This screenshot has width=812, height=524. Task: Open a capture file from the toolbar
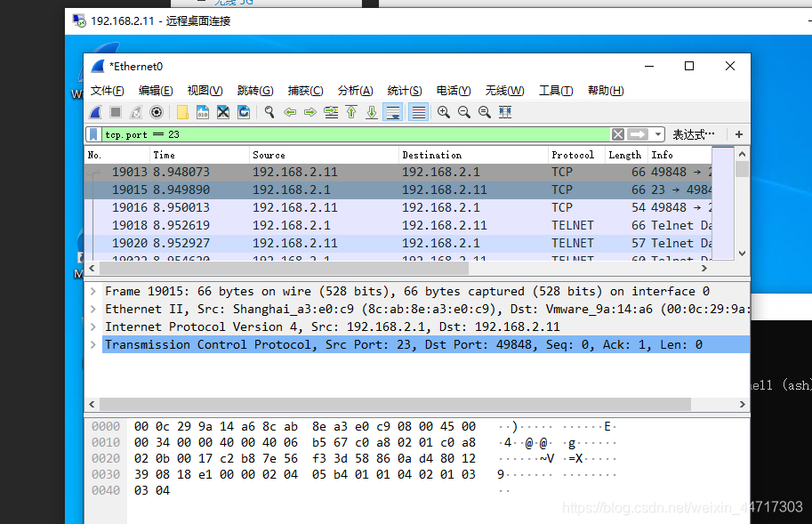pyautogui.click(x=182, y=112)
